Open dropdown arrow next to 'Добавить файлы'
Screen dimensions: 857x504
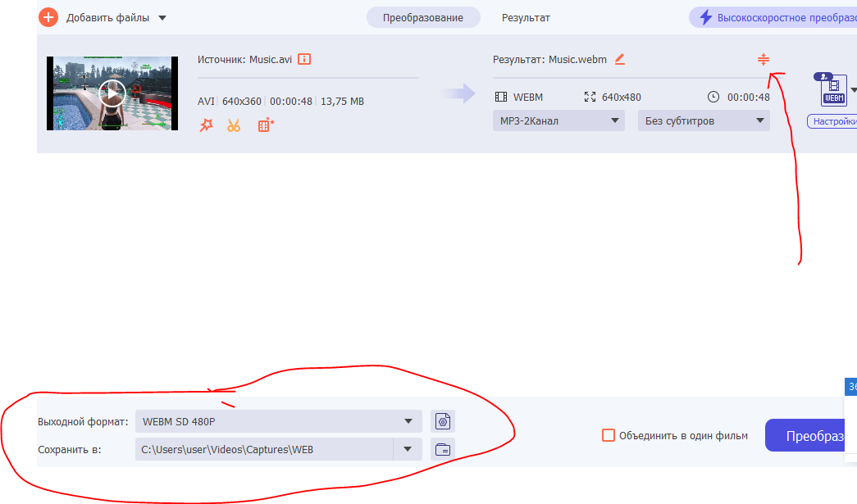(162, 18)
